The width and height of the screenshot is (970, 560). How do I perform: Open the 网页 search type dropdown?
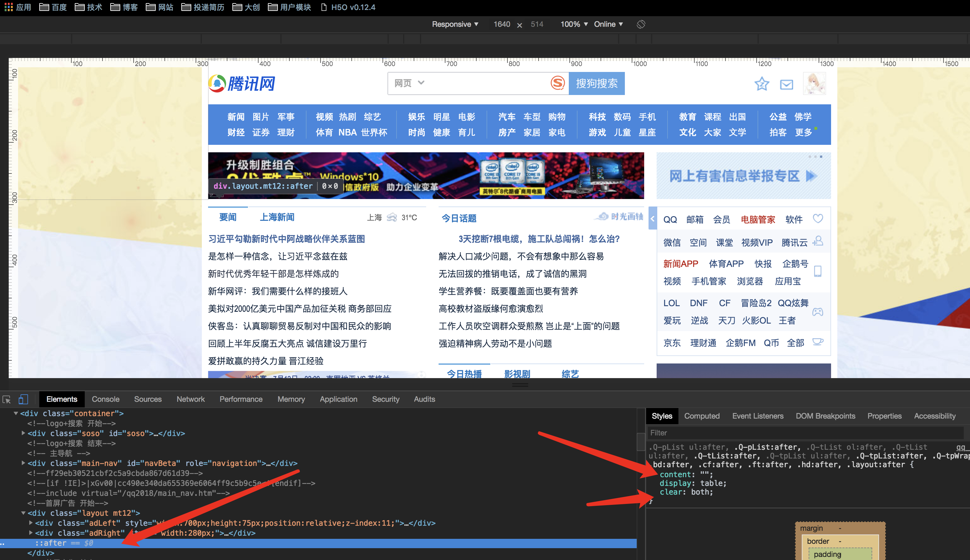pyautogui.click(x=409, y=83)
